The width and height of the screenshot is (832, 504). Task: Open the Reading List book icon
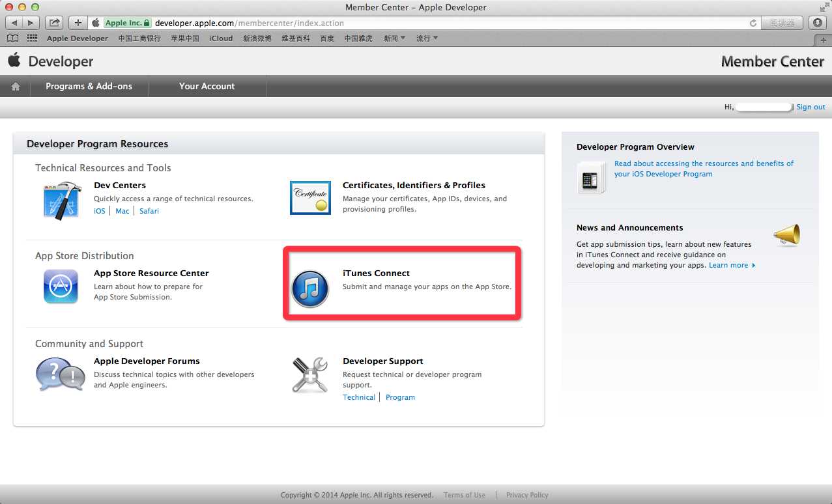pyautogui.click(x=12, y=38)
